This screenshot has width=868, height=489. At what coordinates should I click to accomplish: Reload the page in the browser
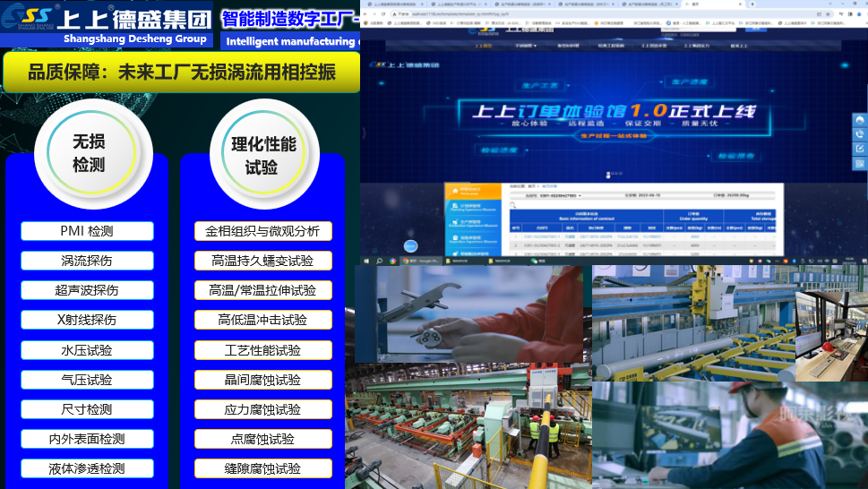(383, 13)
